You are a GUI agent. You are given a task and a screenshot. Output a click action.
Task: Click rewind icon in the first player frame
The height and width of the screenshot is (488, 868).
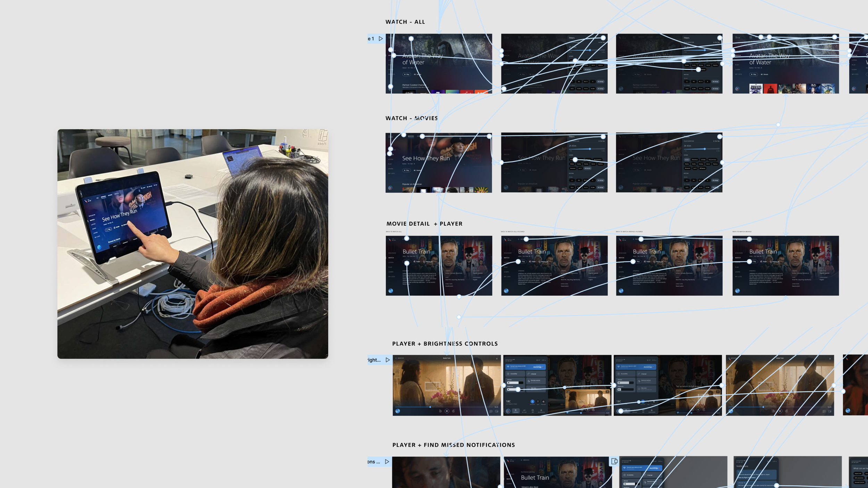(x=440, y=411)
